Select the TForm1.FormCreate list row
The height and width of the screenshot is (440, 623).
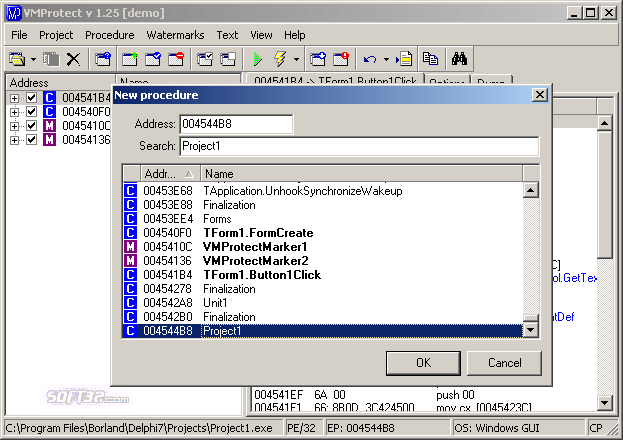pos(323,233)
